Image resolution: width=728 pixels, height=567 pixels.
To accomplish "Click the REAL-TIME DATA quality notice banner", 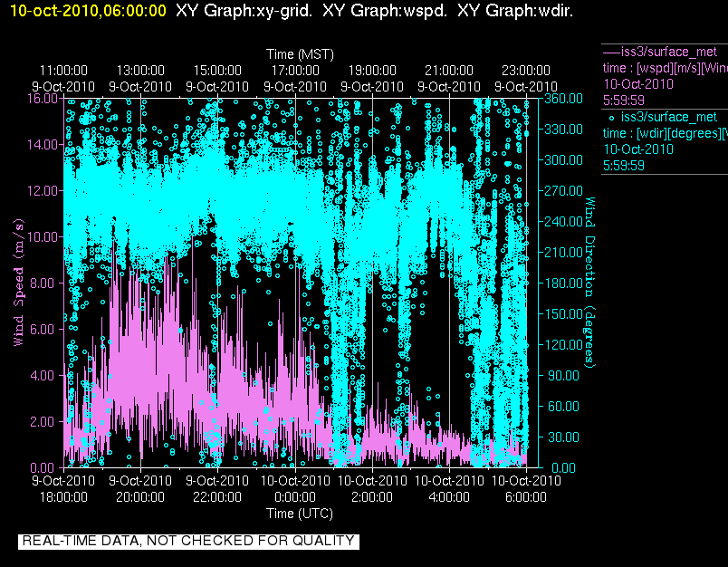I will 188,541.
